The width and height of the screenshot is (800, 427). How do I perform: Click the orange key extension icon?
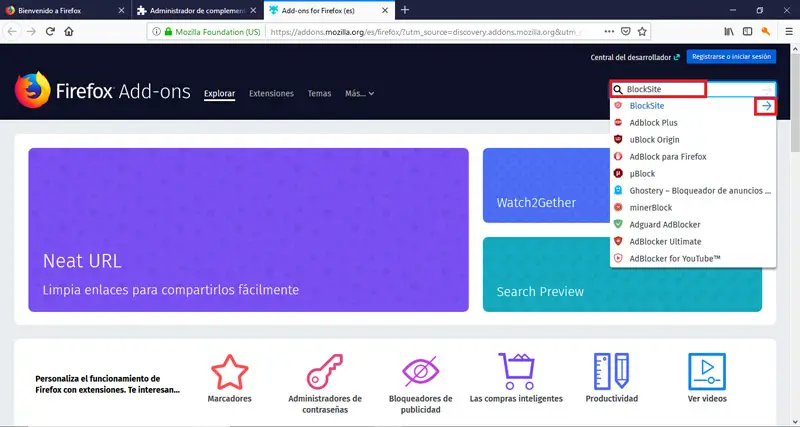765,32
